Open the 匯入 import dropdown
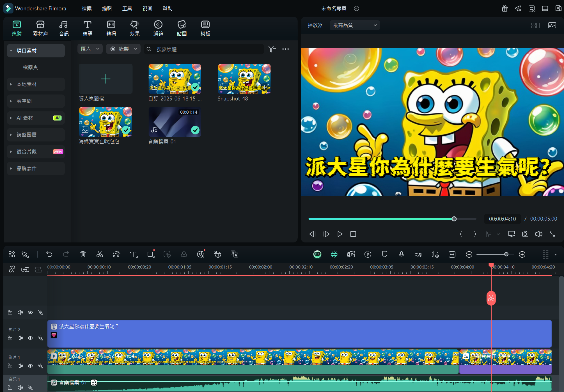This screenshot has height=392, width=564. pos(90,49)
